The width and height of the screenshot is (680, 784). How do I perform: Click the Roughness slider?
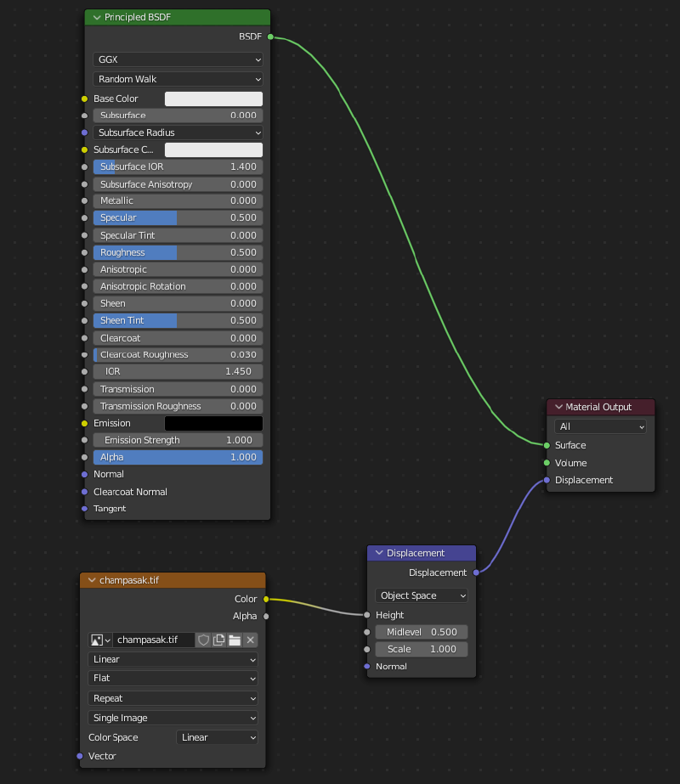[178, 252]
